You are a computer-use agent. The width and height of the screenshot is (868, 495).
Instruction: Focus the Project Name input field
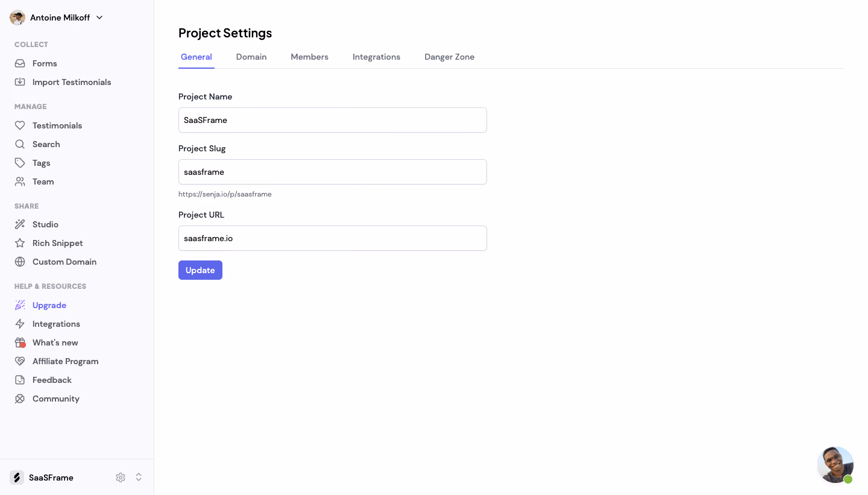point(333,120)
